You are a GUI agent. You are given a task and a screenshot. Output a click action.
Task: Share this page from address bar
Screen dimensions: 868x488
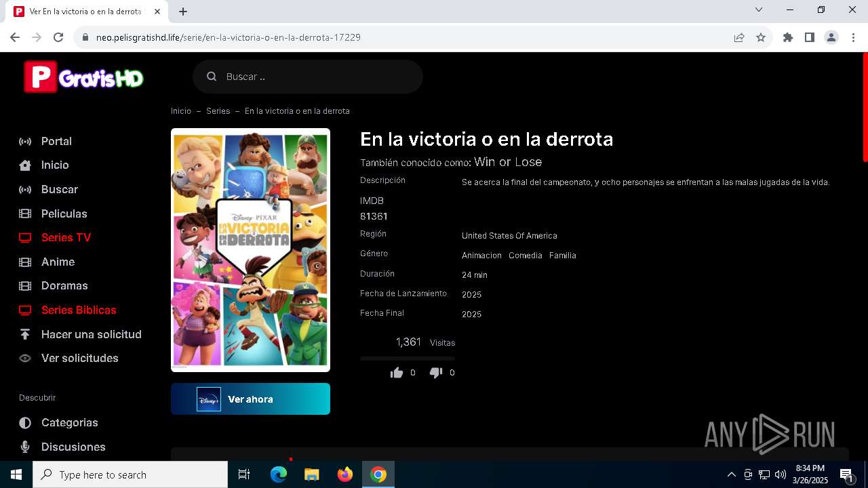[739, 37]
